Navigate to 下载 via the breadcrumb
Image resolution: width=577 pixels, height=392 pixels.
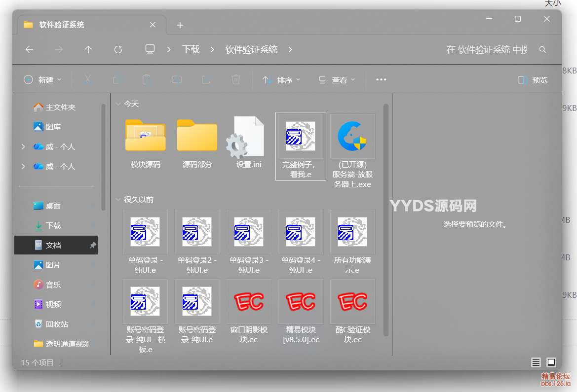(x=191, y=49)
